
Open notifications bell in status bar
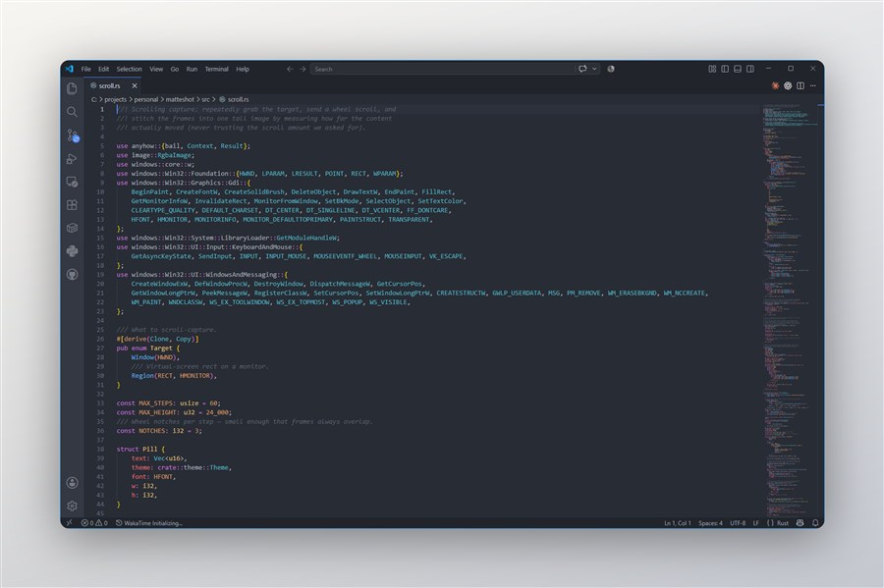coord(815,522)
